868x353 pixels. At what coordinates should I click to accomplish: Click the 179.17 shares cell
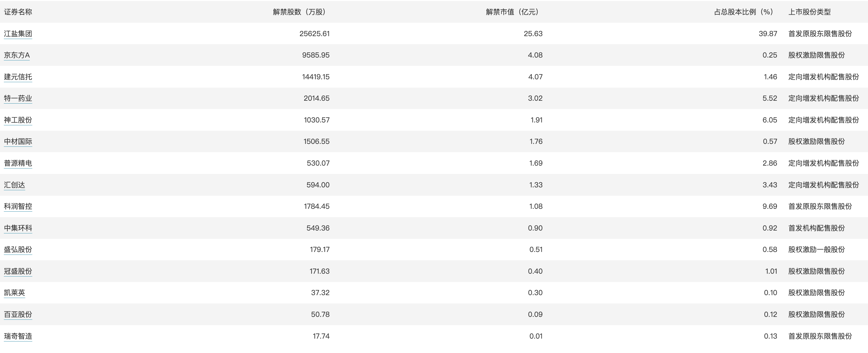(320, 249)
